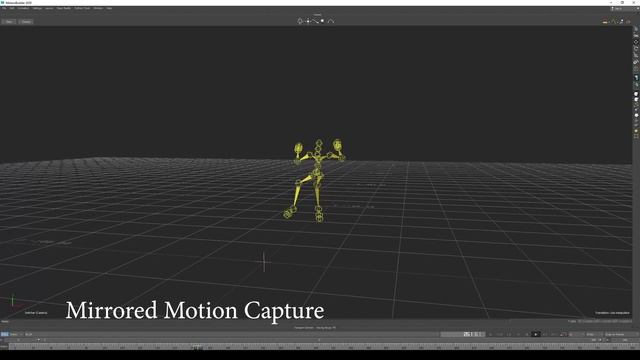Viewport: 640px width, 360px height.
Task: Click the current frame counter field
Action: click(463, 334)
